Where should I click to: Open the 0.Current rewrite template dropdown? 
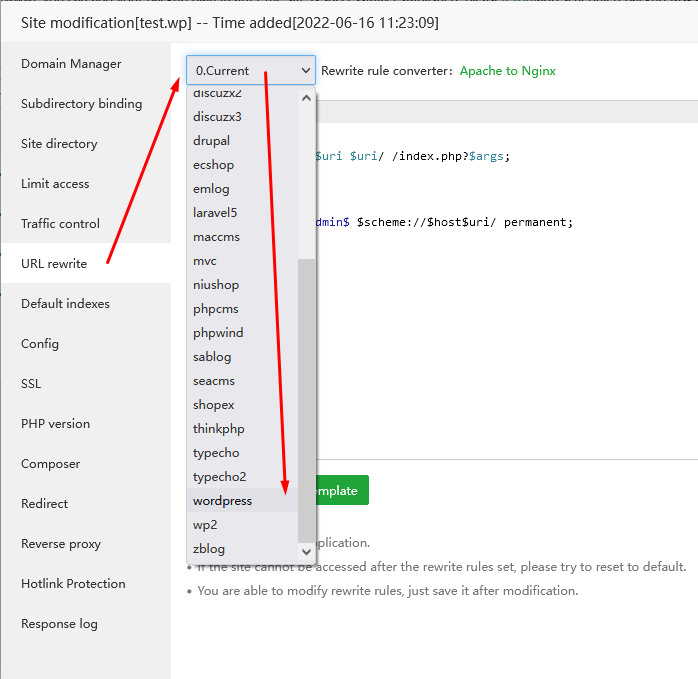(x=250, y=71)
